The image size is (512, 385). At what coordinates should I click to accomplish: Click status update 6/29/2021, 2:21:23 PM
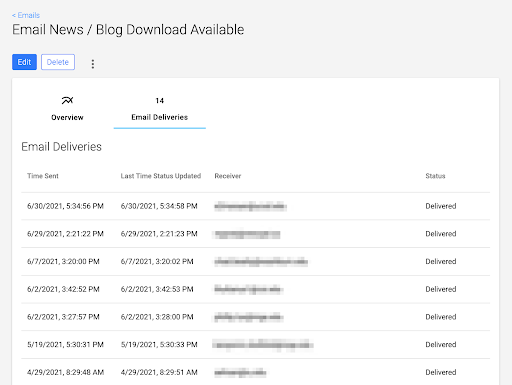(159, 234)
